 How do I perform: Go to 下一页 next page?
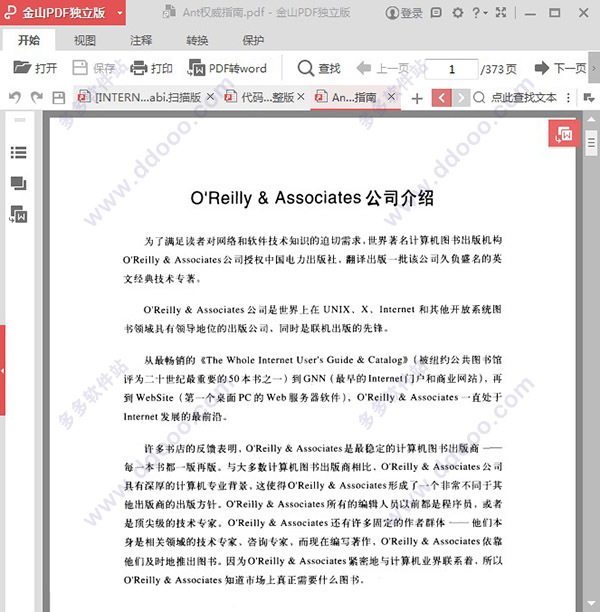560,68
